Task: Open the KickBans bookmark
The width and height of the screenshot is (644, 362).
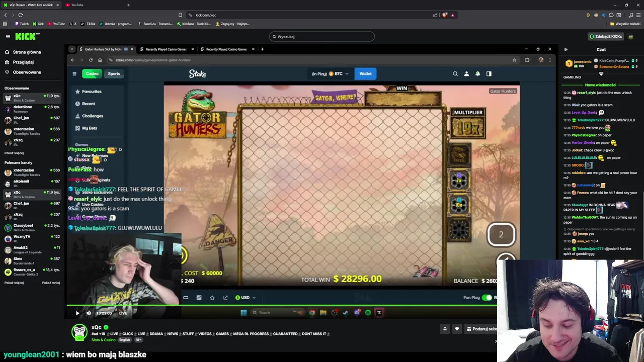Action: [193, 24]
